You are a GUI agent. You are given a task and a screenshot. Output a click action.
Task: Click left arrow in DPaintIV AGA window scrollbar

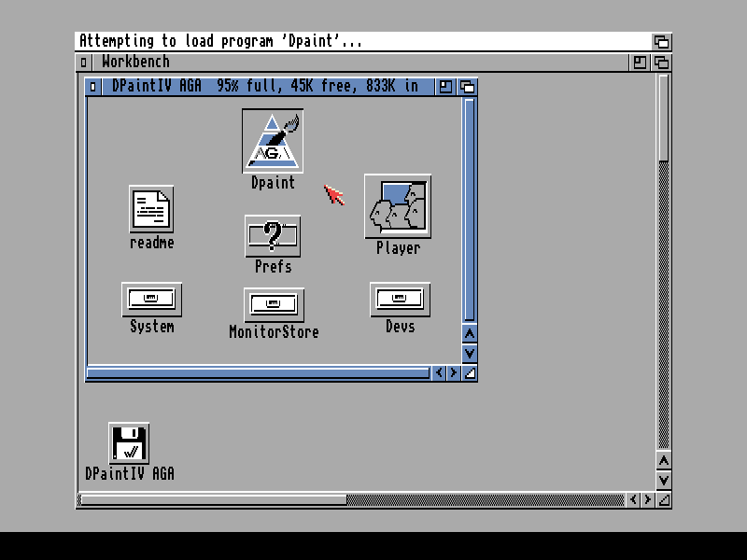[x=439, y=372]
